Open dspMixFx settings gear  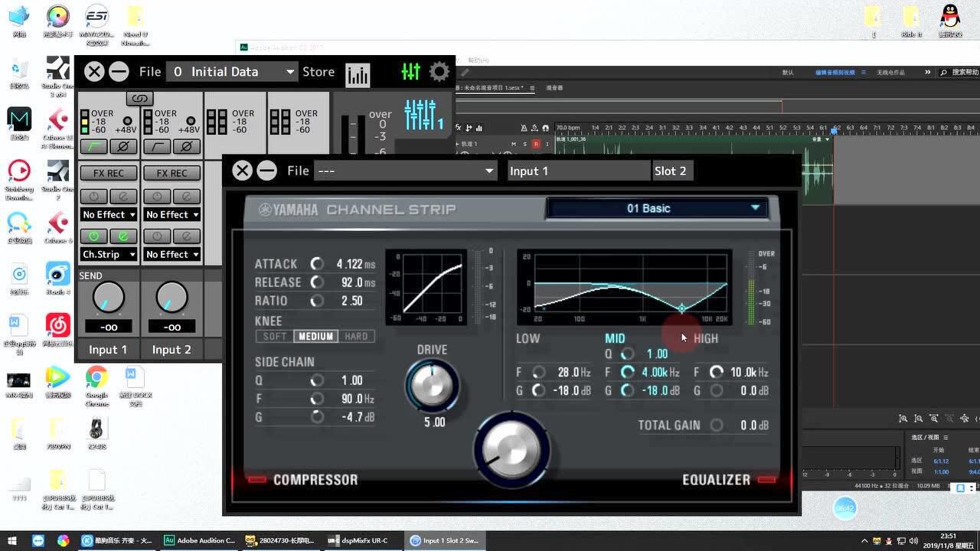[x=439, y=72]
